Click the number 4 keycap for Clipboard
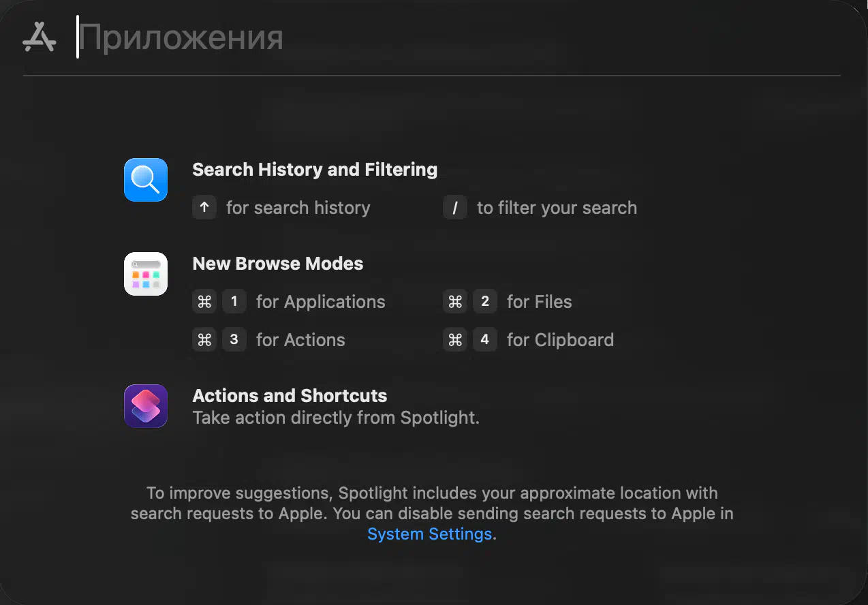Screen dimensions: 868x605 pos(484,340)
